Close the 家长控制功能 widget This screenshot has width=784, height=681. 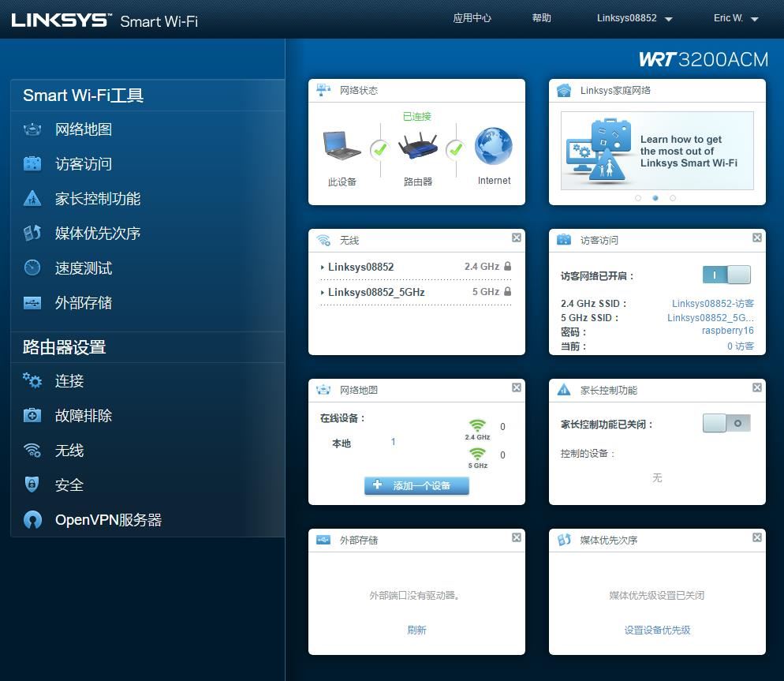click(x=757, y=387)
